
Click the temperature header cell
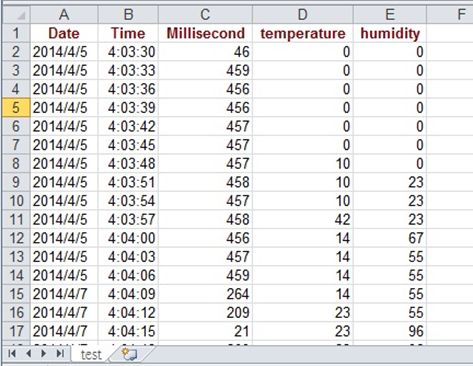(303, 33)
